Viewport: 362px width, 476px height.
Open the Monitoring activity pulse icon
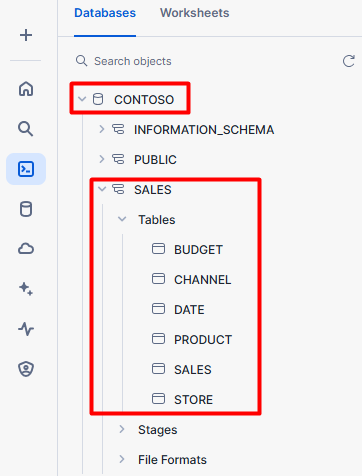pos(26,329)
